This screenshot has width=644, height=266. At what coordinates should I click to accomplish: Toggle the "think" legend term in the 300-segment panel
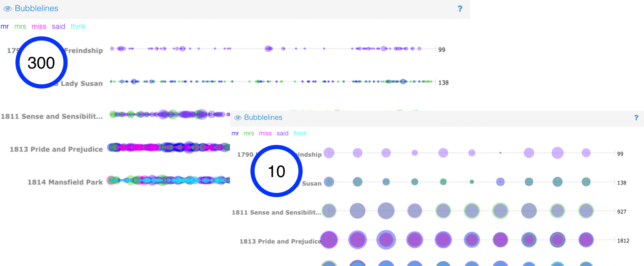coord(78,26)
